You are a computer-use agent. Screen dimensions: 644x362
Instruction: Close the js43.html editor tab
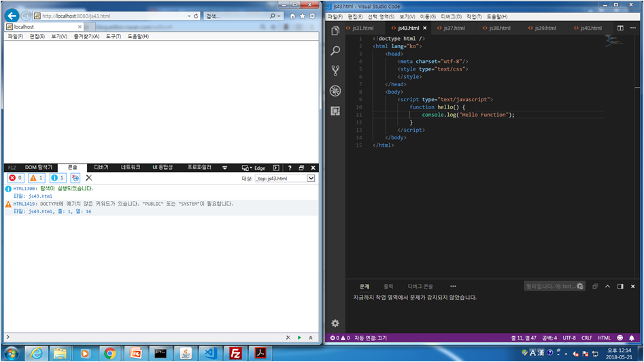pos(424,28)
